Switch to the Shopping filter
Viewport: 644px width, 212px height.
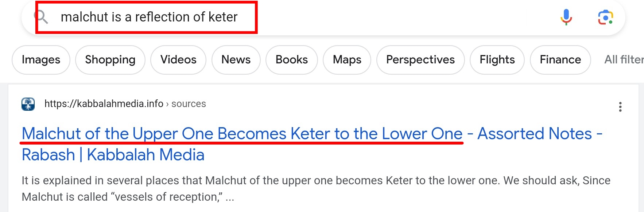pos(110,60)
